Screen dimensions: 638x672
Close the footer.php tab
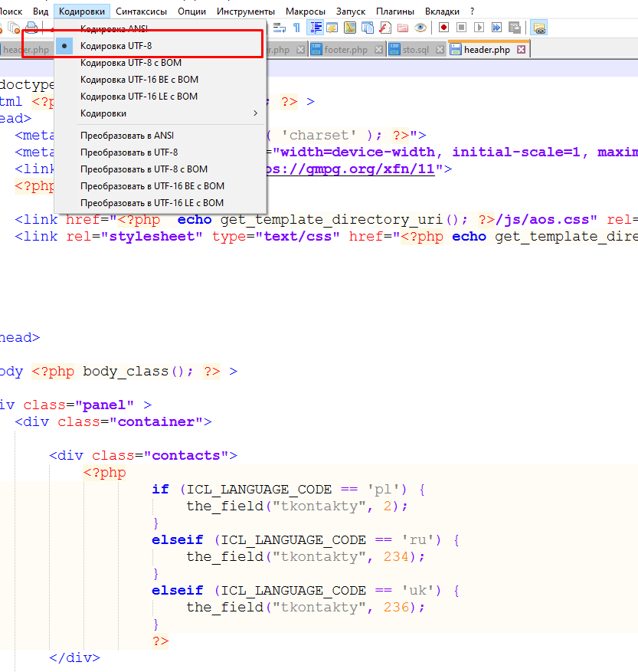click(378, 50)
